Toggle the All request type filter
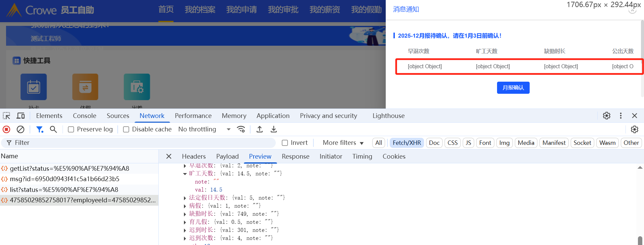The width and height of the screenshot is (644, 245). click(379, 143)
